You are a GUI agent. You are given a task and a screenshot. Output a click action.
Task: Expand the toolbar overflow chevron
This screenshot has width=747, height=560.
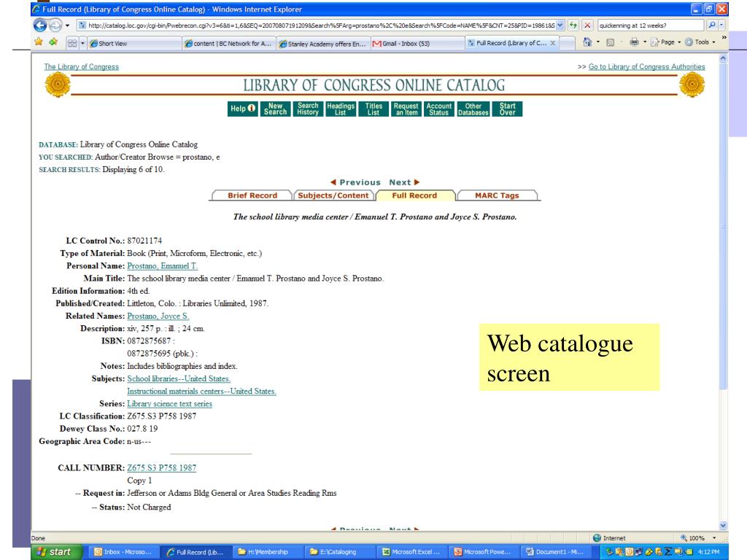(x=724, y=37)
